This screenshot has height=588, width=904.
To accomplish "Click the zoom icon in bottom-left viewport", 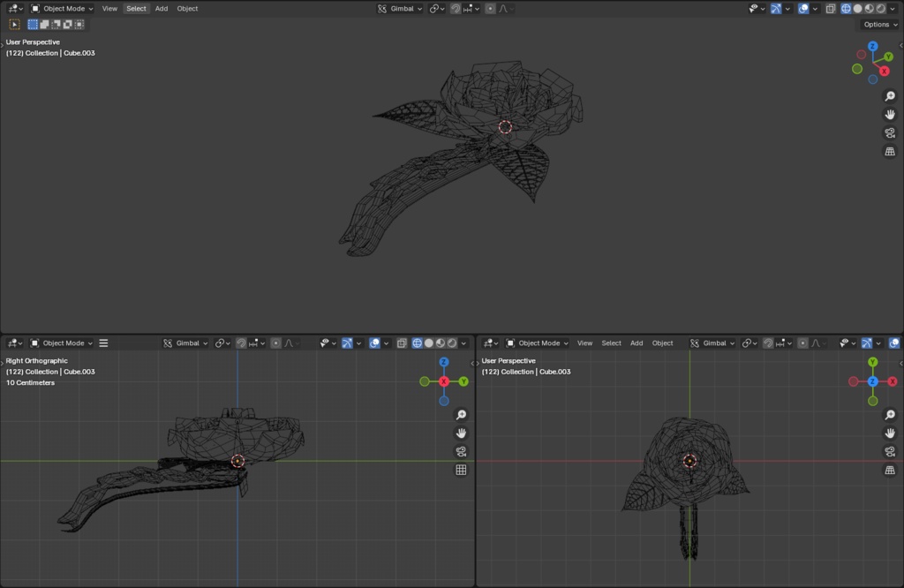I will point(461,415).
